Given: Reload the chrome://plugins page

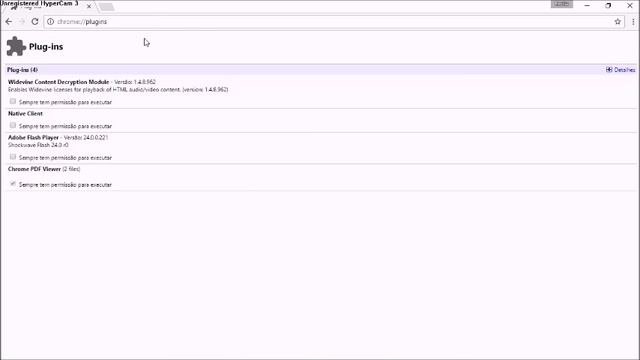Looking at the screenshot, I should point(35,22).
